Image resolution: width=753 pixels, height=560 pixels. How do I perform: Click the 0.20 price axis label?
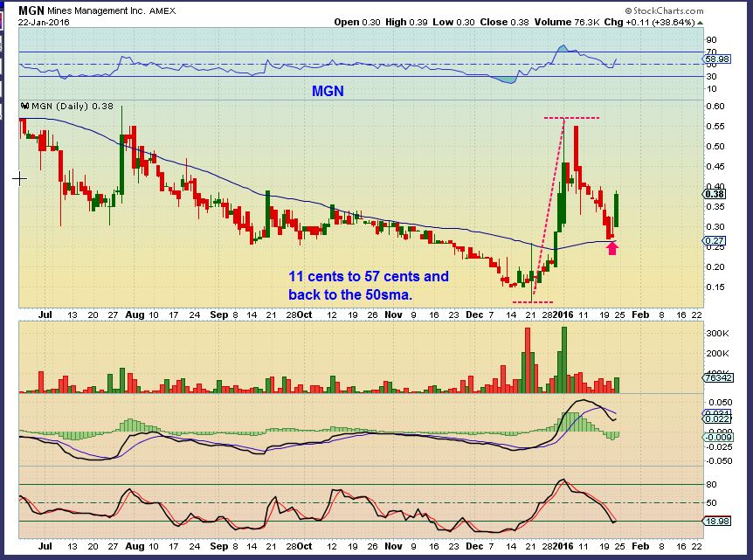pos(715,267)
